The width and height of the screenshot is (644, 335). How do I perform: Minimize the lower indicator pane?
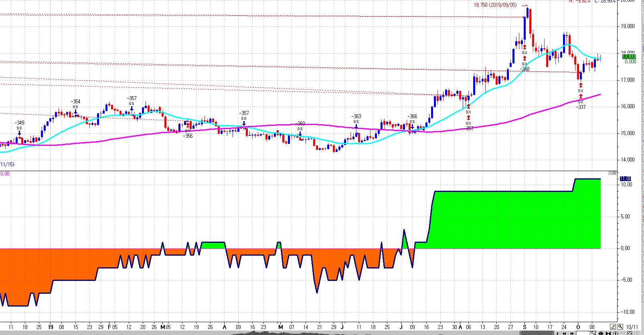tap(611, 173)
